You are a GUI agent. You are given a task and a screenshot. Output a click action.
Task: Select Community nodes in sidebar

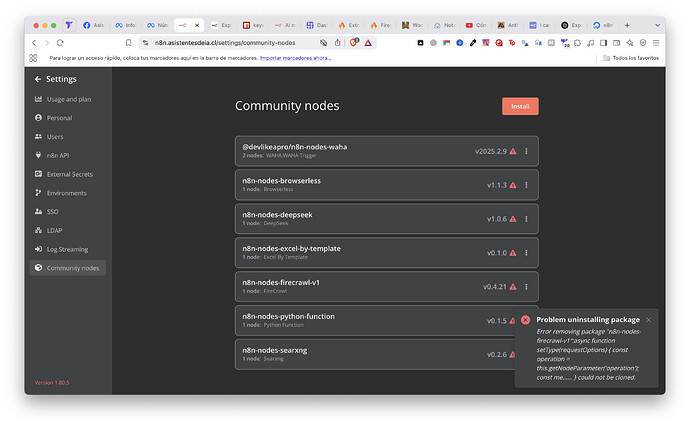click(67, 268)
